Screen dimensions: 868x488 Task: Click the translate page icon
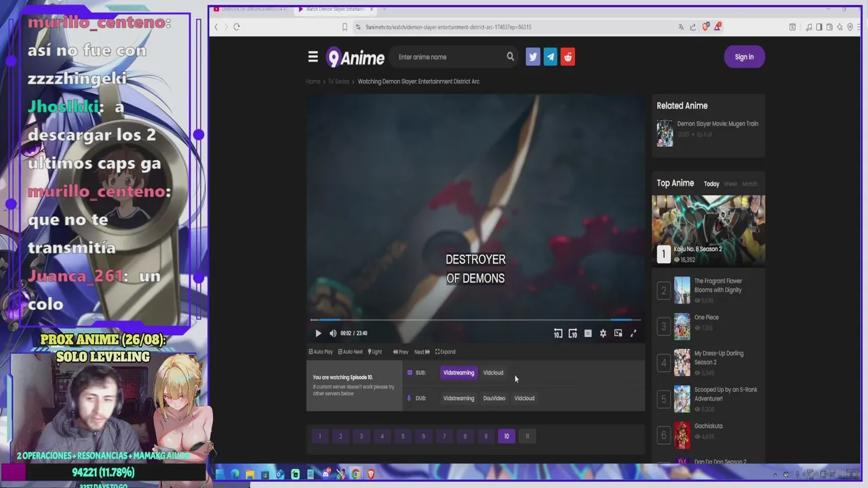(681, 27)
